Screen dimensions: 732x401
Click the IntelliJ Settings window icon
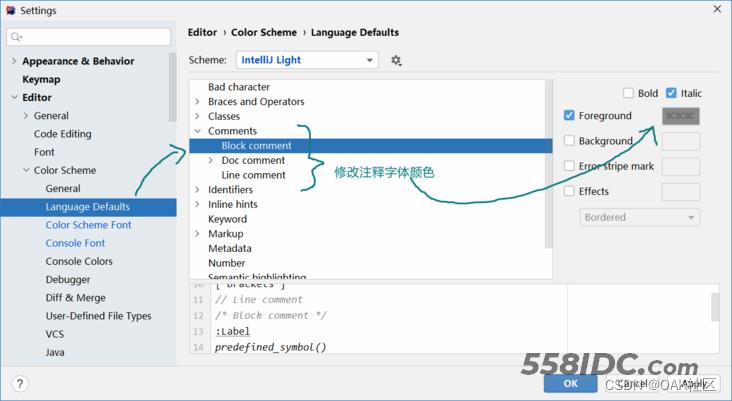(10, 10)
